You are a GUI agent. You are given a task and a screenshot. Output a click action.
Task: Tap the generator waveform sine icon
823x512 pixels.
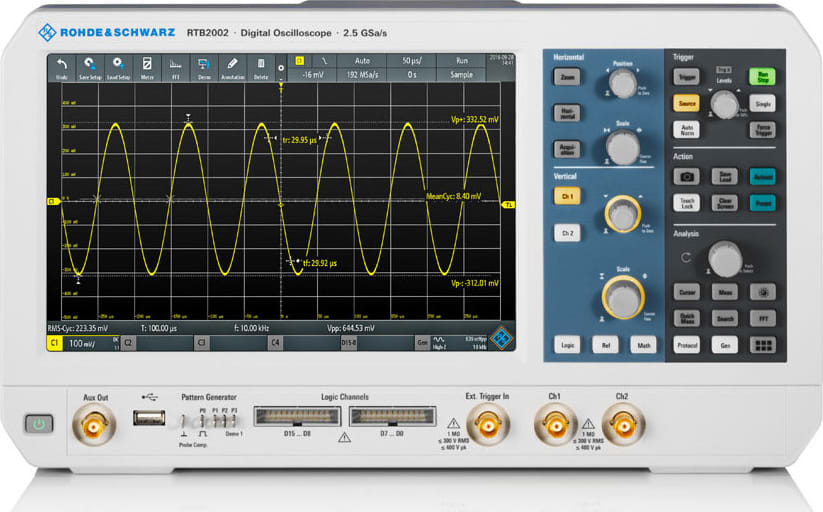(438, 340)
